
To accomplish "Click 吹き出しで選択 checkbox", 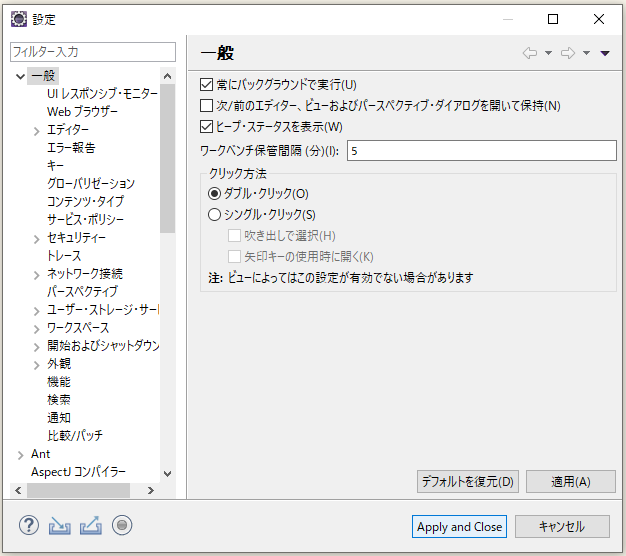I will (234, 235).
